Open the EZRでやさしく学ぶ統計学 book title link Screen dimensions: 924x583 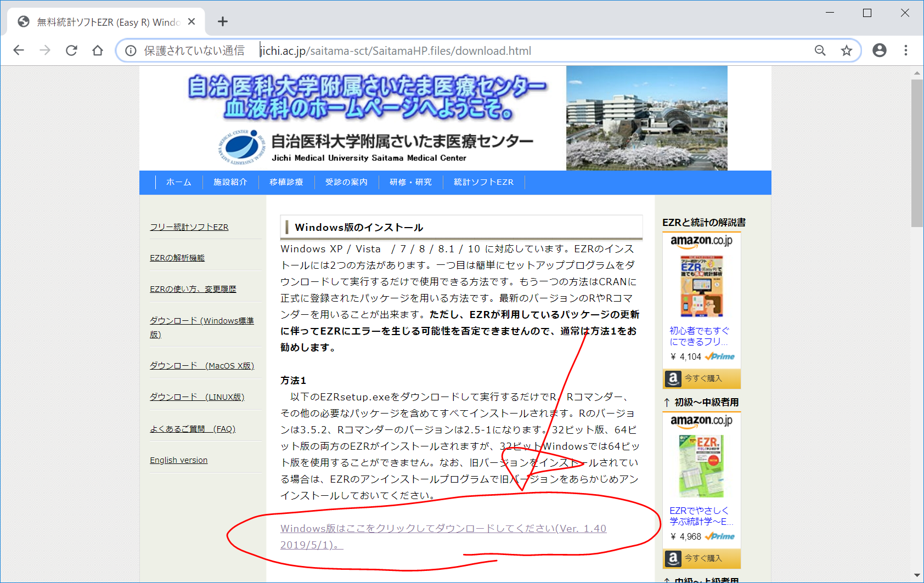pyautogui.click(x=701, y=516)
